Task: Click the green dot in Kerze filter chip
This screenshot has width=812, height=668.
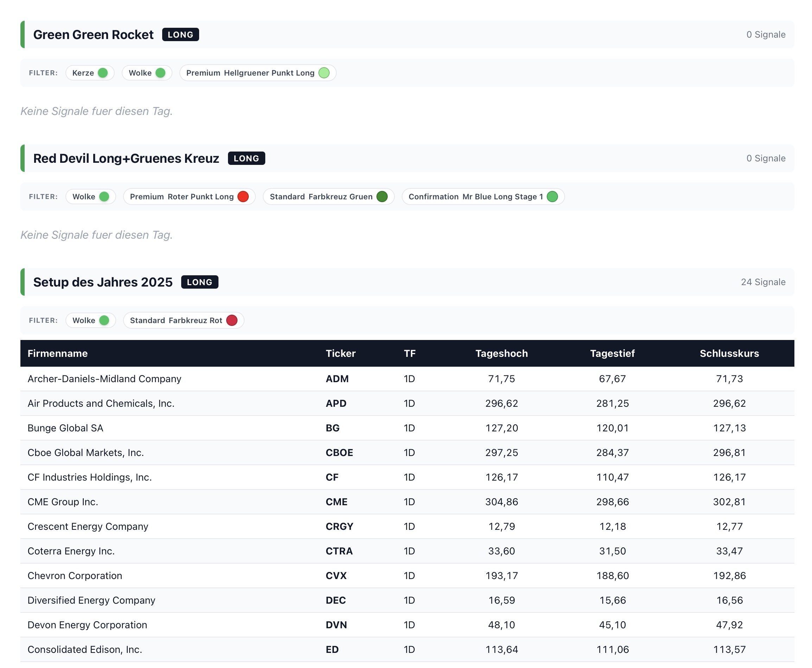Action: pyautogui.click(x=102, y=73)
